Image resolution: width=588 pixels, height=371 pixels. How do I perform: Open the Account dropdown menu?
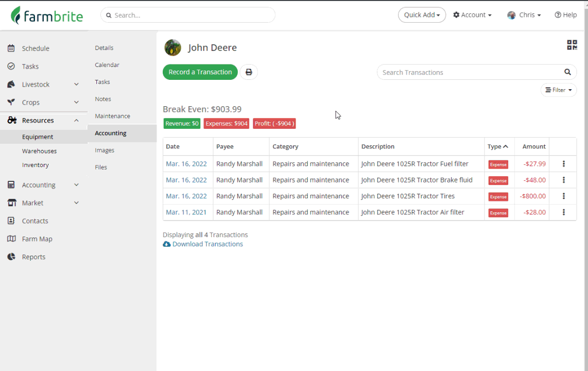[473, 15]
